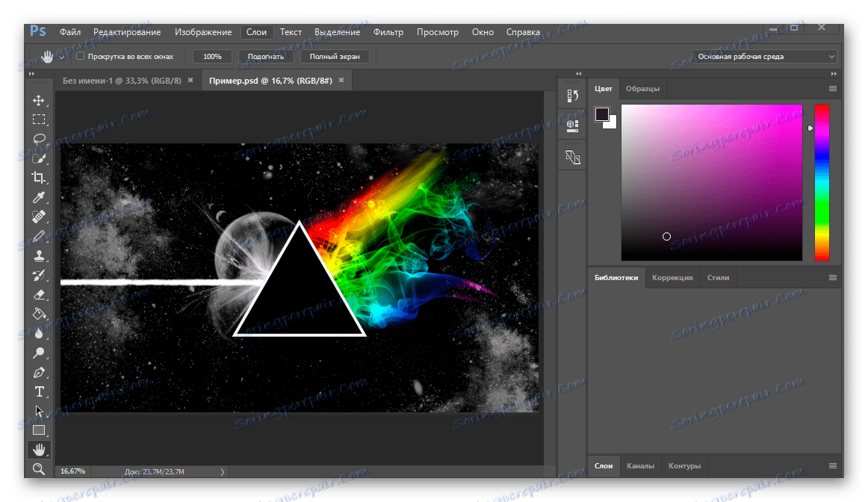
Task: Open the Файл menu
Action: coord(70,32)
